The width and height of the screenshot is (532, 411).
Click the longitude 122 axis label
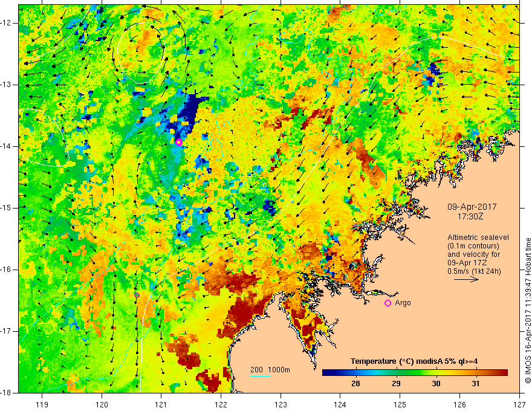(221, 404)
